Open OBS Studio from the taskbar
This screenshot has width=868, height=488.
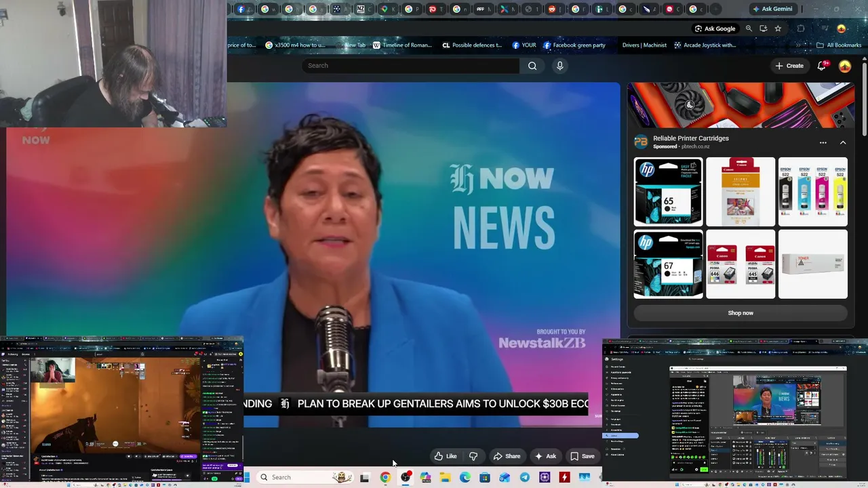click(406, 478)
